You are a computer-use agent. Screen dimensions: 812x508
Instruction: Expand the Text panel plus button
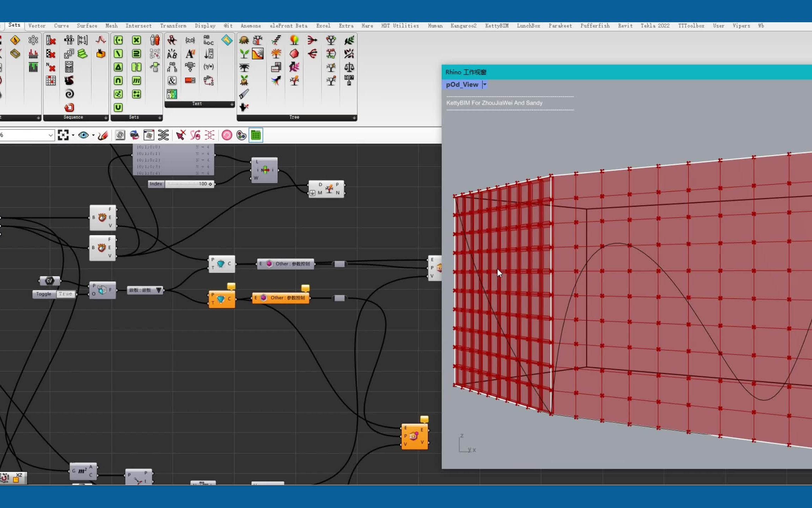(x=232, y=104)
